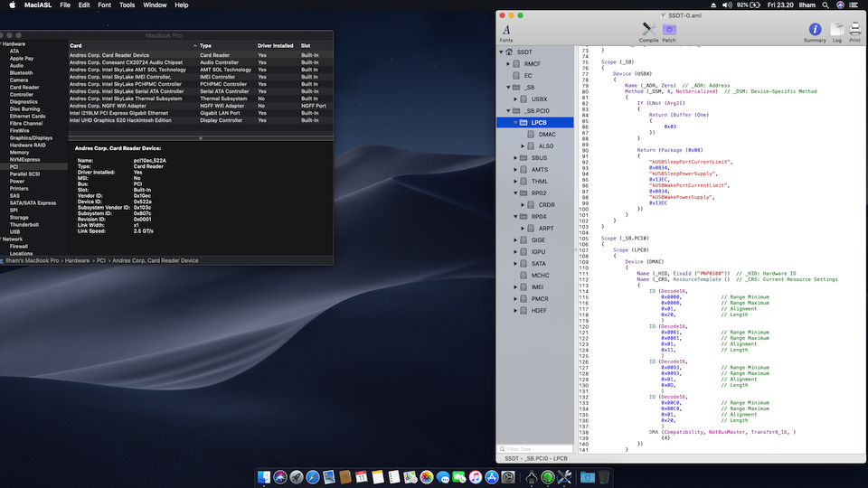Screen dimensions: 868x488
Task: Select Thunderbolt in hardware sidebar
Action: tap(24, 225)
